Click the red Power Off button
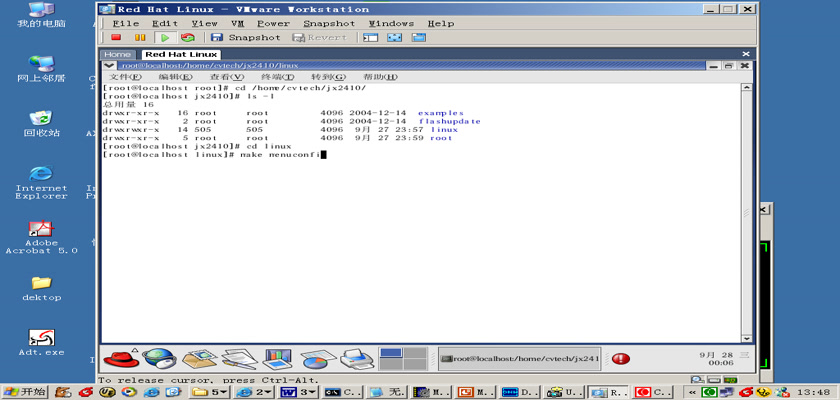Image resolution: width=840 pixels, height=400 pixels. click(116, 38)
